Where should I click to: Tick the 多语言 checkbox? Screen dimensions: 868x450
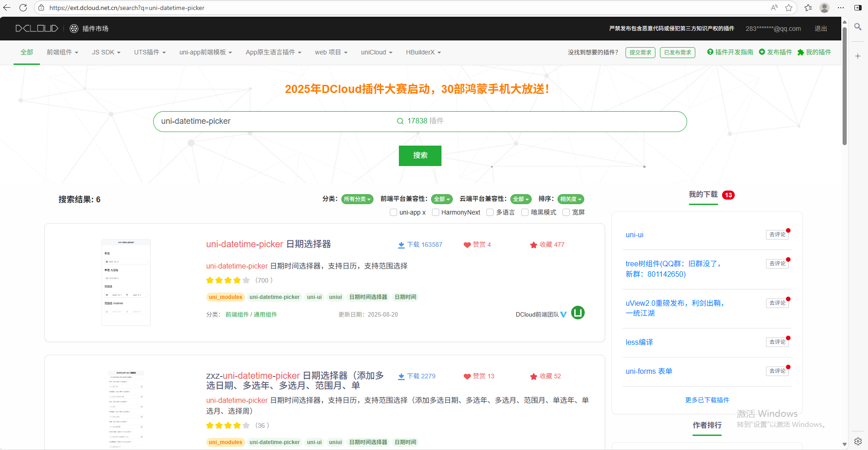[x=490, y=212]
